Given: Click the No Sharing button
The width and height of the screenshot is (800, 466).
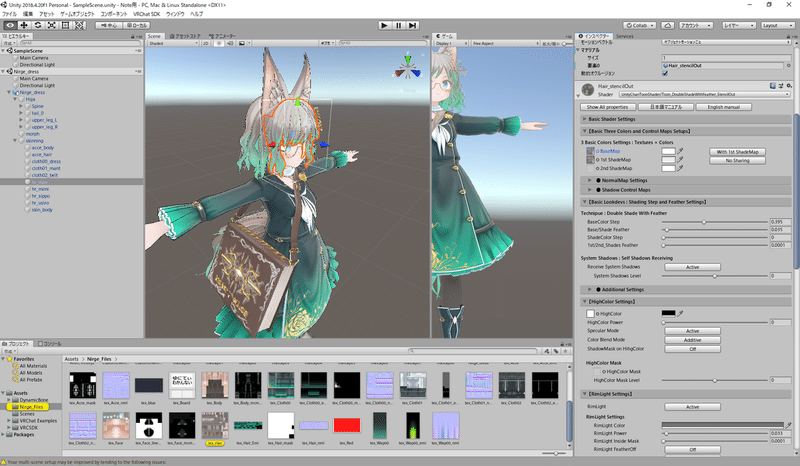Looking at the screenshot, I should [737, 160].
